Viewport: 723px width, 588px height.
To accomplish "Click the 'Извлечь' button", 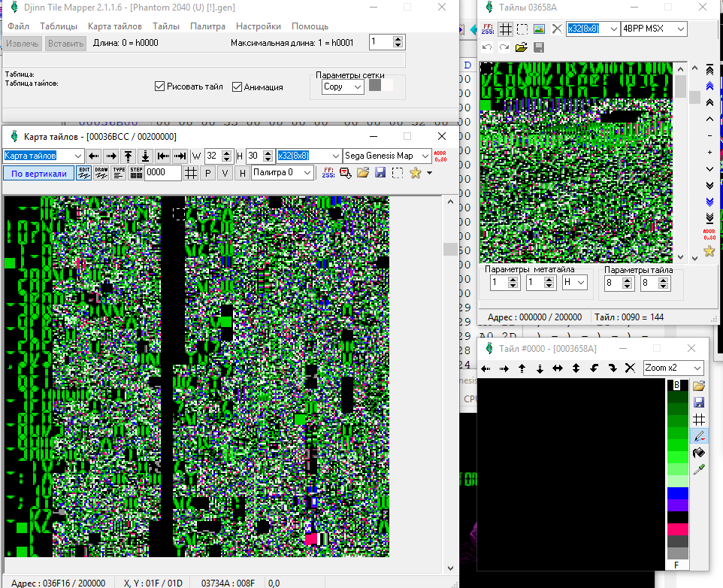I will (22, 44).
